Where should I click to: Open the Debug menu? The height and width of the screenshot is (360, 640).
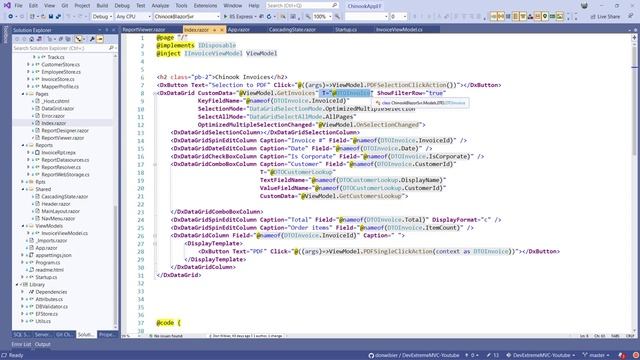pyautogui.click(x=122, y=6)
